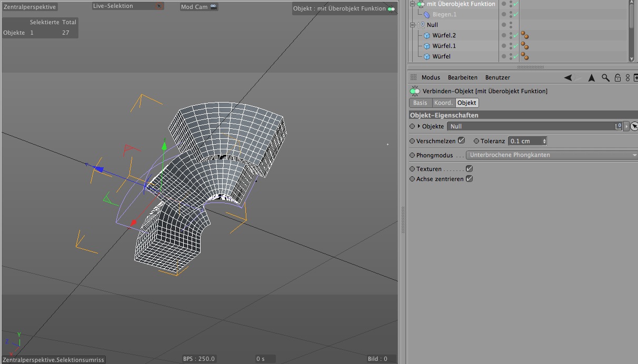Open the search magnifier in attribute manager
Viewport: 638px width, 364px height.
pyautogui.click(x=605, y=78)
